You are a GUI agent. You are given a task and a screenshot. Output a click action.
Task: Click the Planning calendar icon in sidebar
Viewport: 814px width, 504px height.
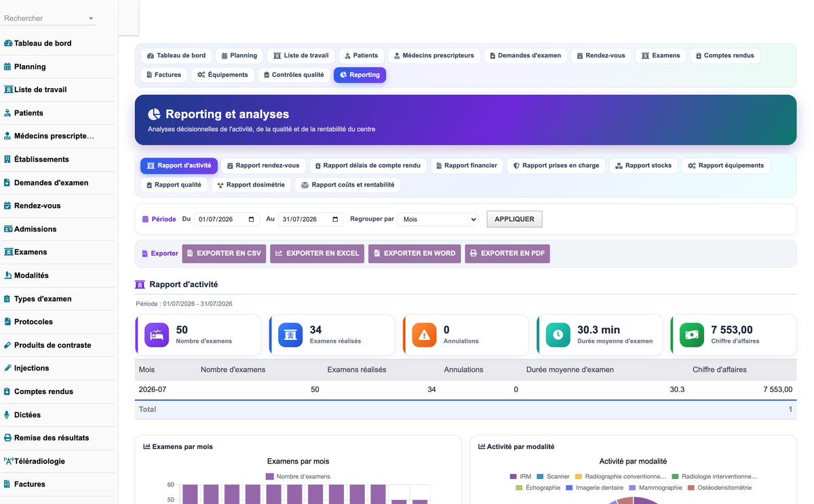7,66
